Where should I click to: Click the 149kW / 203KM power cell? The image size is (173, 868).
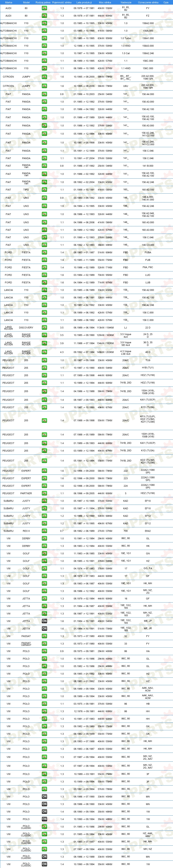pyautogui.click(x=105, y=352)
